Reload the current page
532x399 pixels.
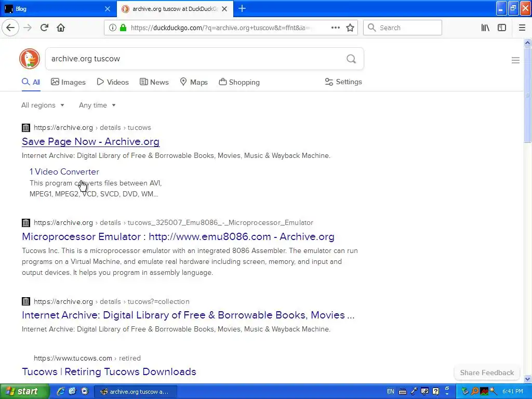44,28
